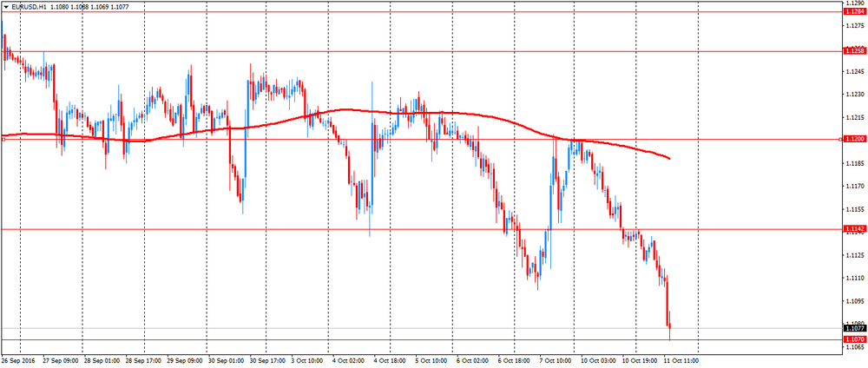
Task: Click the 1.1185 value on price axis
Action: click(x=853, y=163)
